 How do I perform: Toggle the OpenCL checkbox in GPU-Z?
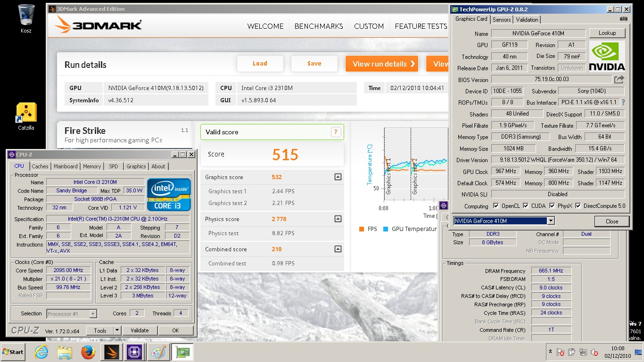[x=495, y=206]
